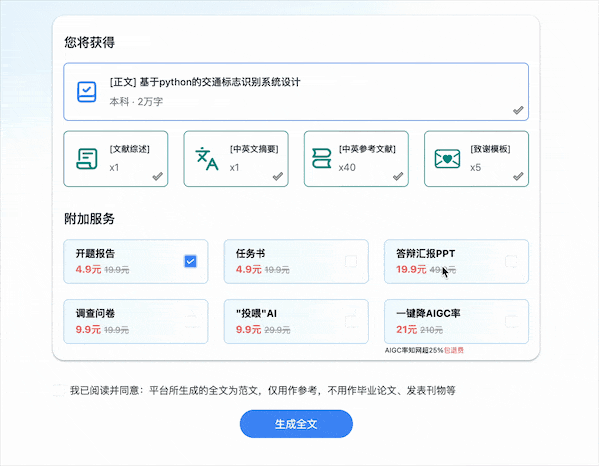599x466 pixels.
Task: Click the 21元 price text
Action: [406, 329]
